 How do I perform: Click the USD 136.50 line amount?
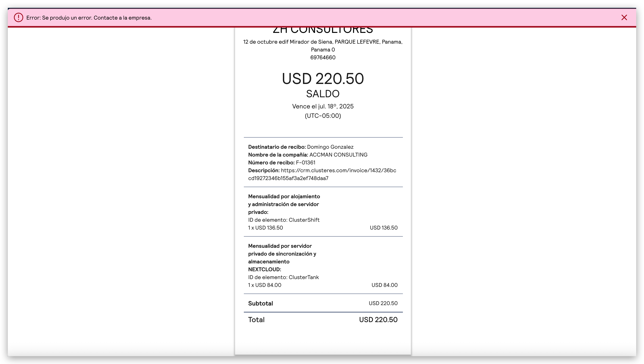tap(384, 228)
